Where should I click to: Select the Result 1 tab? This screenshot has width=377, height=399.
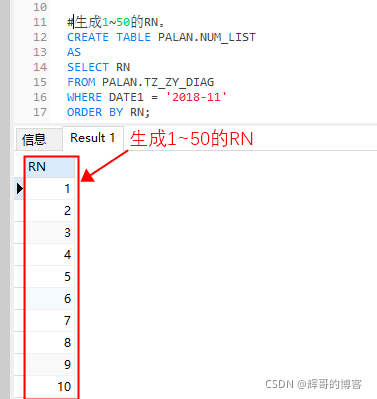click(x=93, y=138)
